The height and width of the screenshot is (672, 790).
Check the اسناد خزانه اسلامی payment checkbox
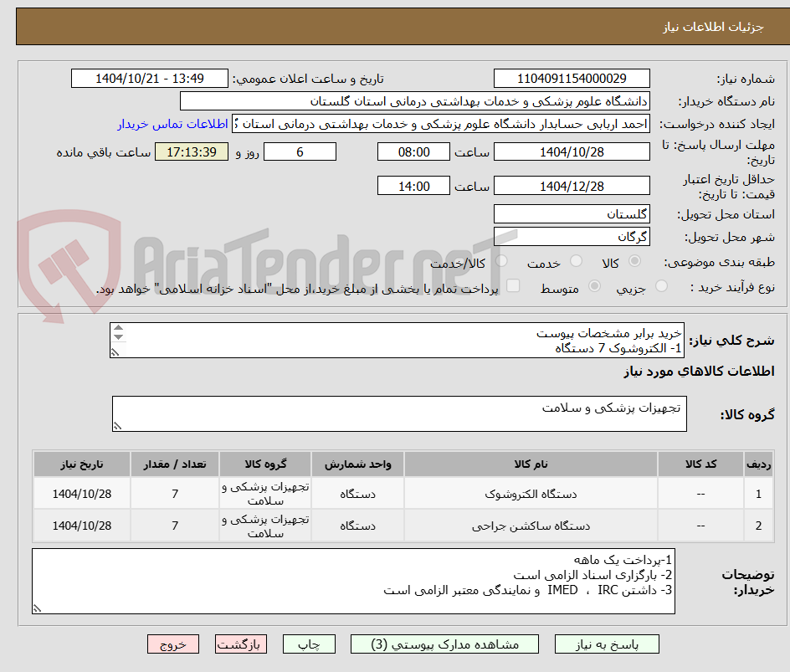point(513,286)
